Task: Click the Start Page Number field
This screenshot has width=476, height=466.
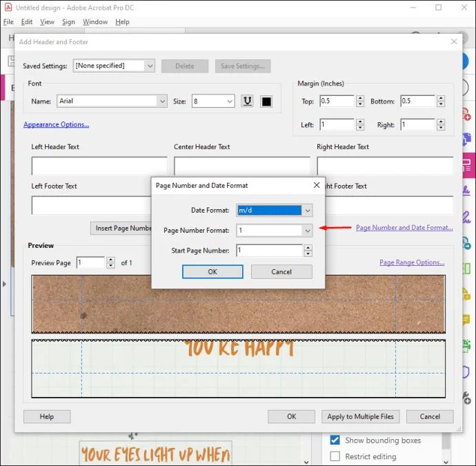Action: [270, 251]
